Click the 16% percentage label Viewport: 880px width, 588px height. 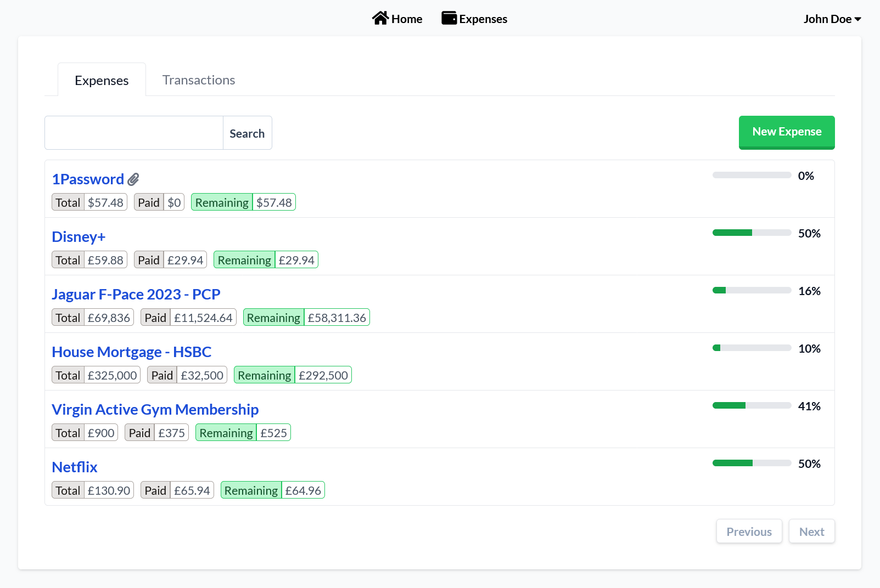click(x=809, y=291)
